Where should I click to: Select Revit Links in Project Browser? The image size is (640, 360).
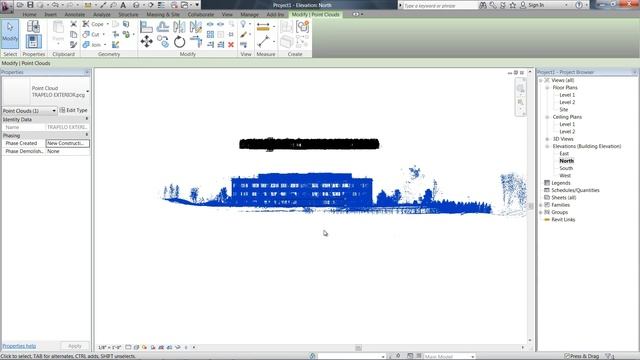[x=563, y=220]
